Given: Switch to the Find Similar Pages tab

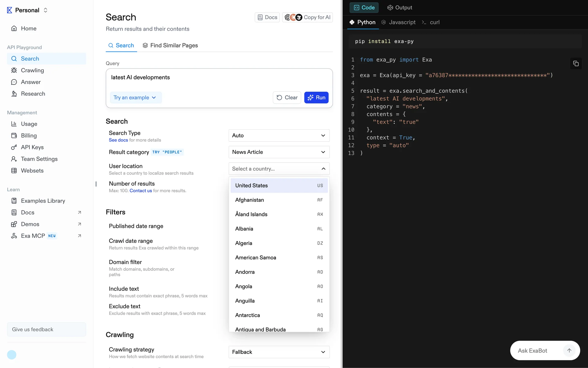Looking at the screenshot, I should (170, 45).
